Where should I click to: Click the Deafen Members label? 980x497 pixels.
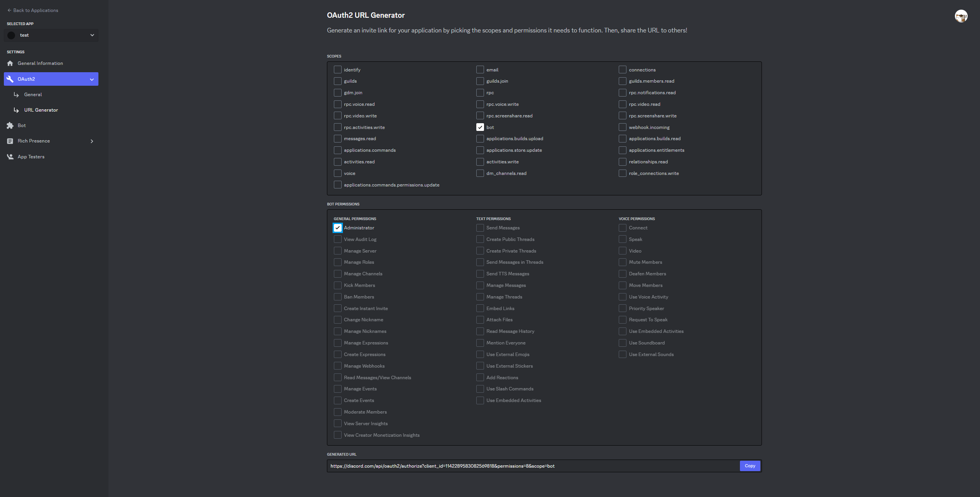pyautogui.click(x=647, y=274)
